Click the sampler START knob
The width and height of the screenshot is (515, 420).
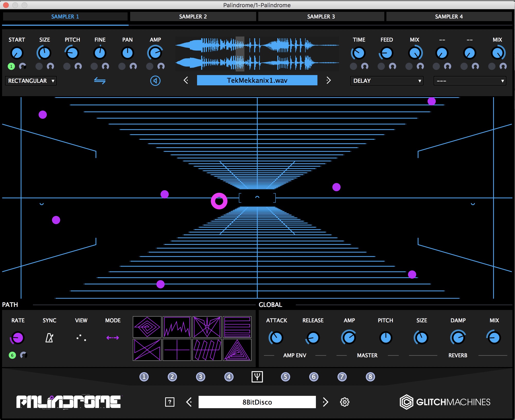point(17,53)
